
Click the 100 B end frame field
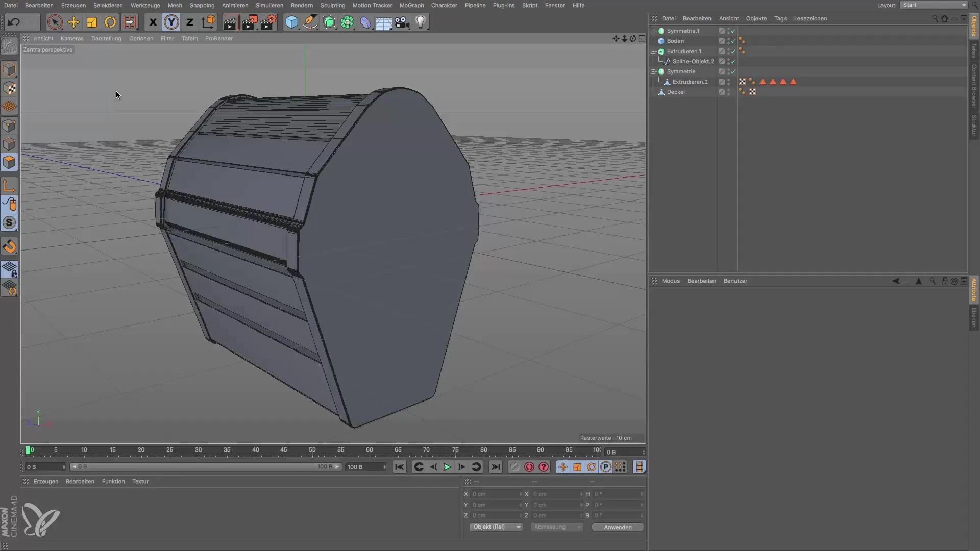click(x=366, y=467)
